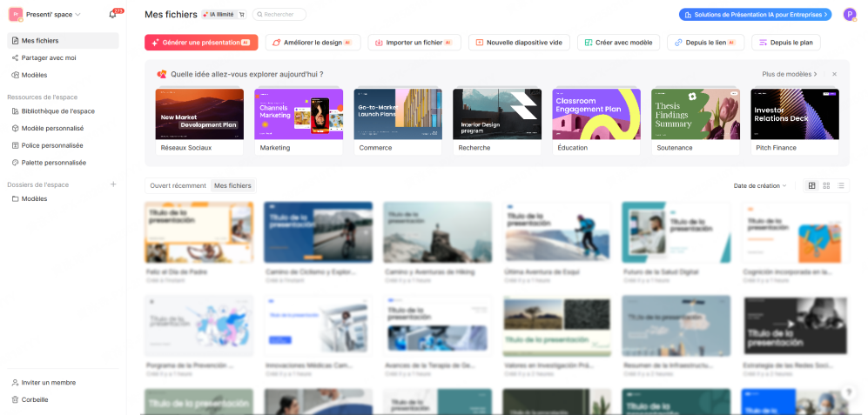Close the template ideas banner
868x415 pixels.
click(x=834, y=75)
